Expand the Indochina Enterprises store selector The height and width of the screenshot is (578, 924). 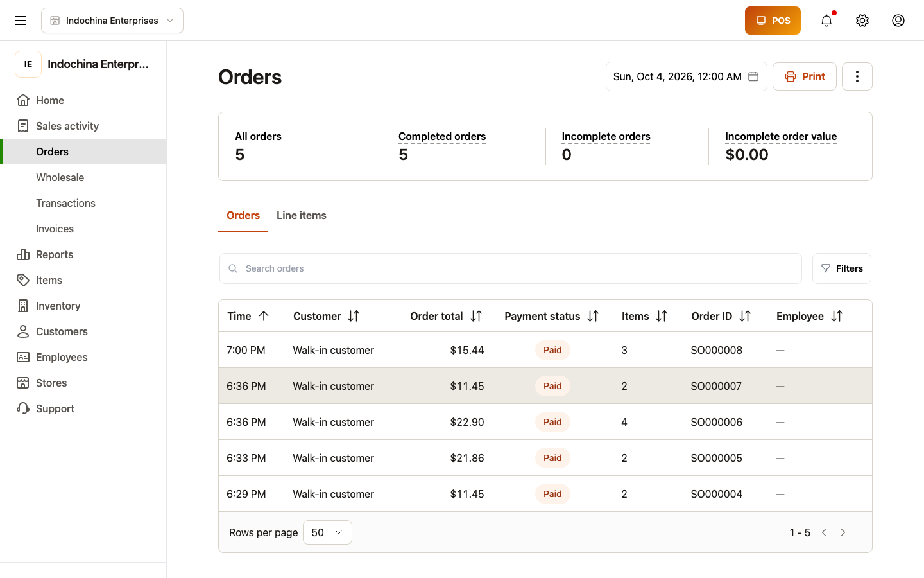click(112, 21)
